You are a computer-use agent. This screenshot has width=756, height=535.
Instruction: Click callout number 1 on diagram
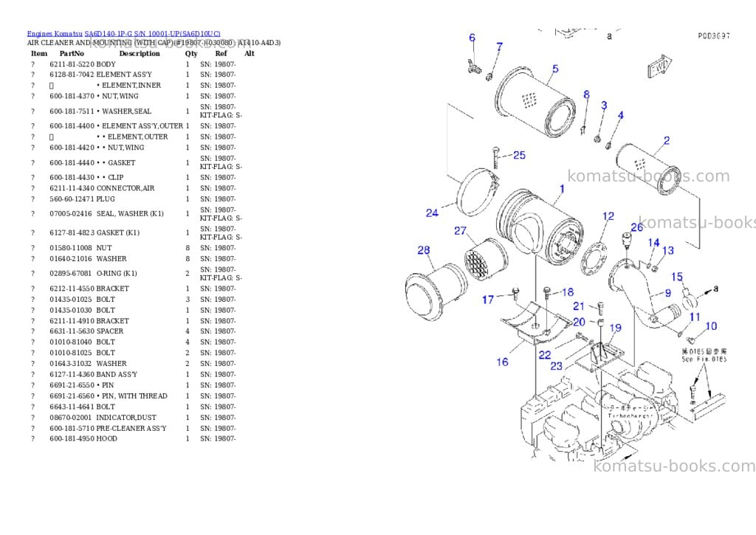562,188
